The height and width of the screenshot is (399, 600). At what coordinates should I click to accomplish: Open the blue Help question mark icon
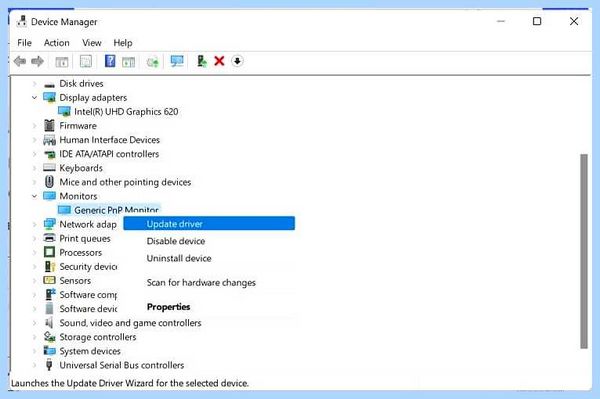point(110,61)
